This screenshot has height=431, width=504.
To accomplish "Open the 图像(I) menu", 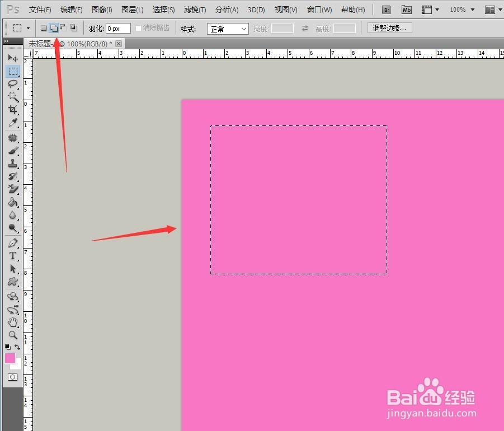I will [x=102, y=10].
